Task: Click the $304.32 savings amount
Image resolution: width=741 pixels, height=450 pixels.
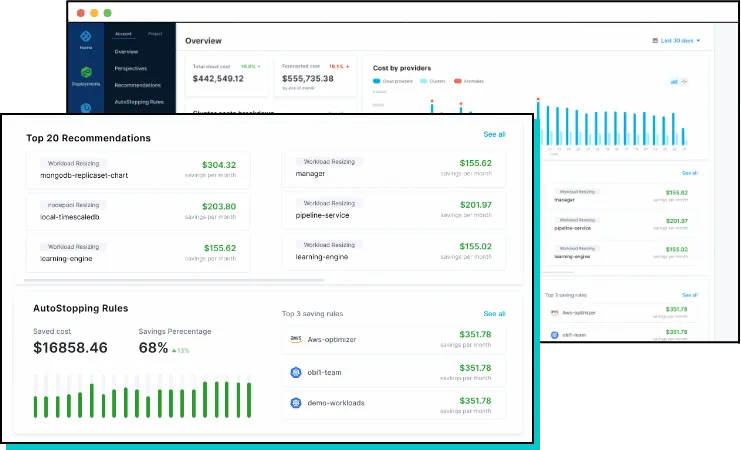Action: tap(219, 165)
